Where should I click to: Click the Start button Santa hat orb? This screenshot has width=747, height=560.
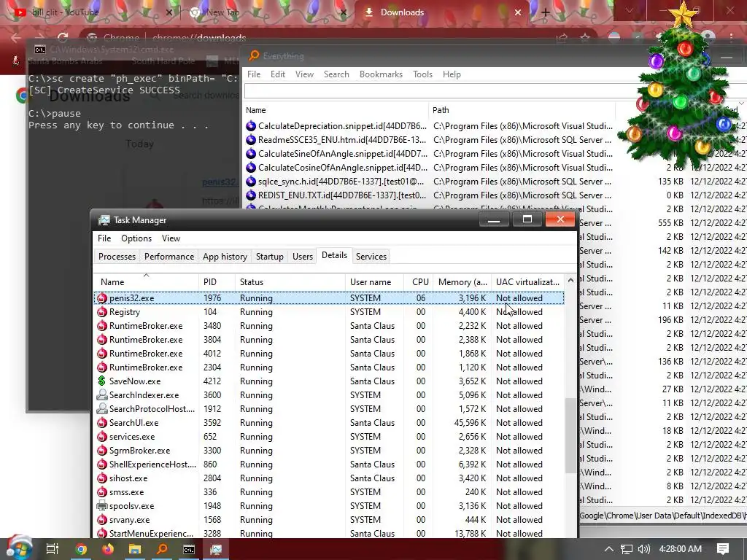18,548
